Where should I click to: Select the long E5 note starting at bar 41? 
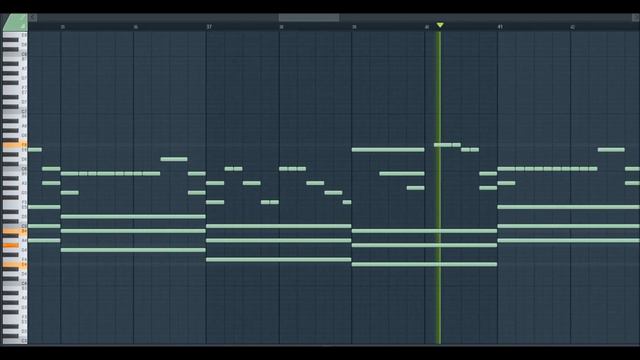pyautogui.click(x=569, y=207)
